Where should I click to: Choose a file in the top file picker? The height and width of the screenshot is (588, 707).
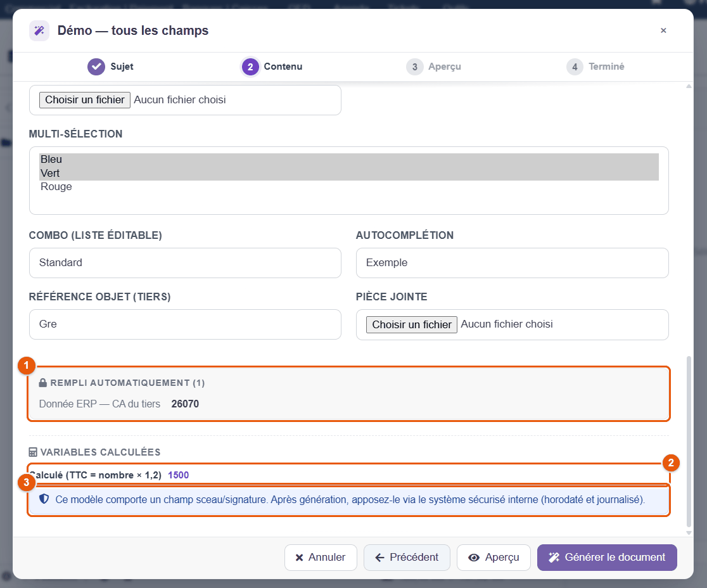tap(85, 99)
